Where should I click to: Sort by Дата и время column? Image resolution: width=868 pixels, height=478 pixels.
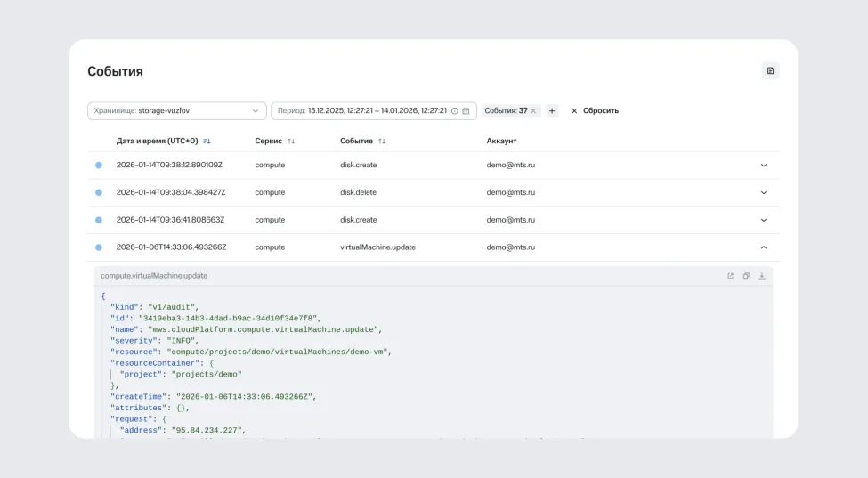click(207, 141)
